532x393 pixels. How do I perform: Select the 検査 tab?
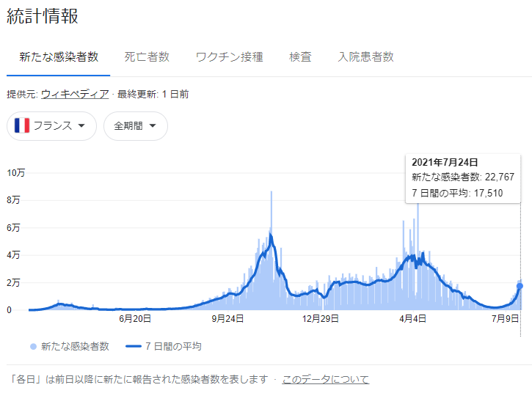[x=300, y=56]
